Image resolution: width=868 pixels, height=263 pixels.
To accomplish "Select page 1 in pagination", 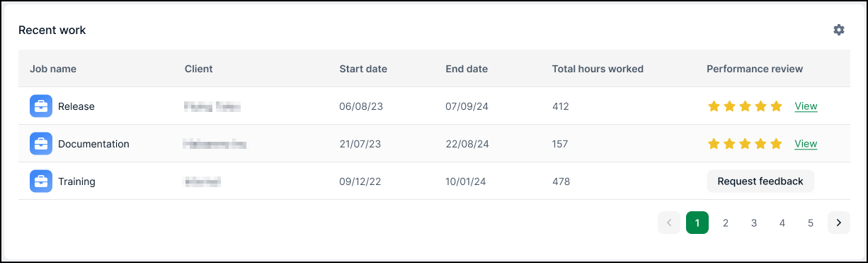I will (x=697, y=223).
